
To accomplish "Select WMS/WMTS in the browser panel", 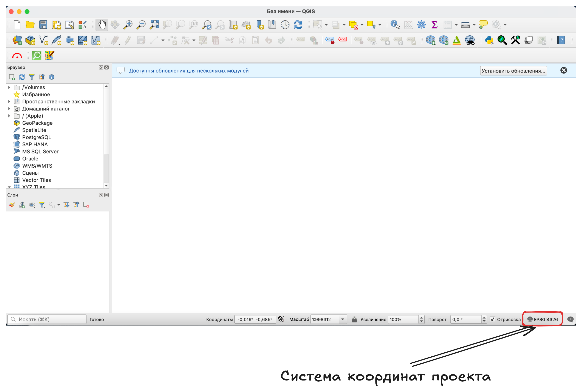I will 37,166.
